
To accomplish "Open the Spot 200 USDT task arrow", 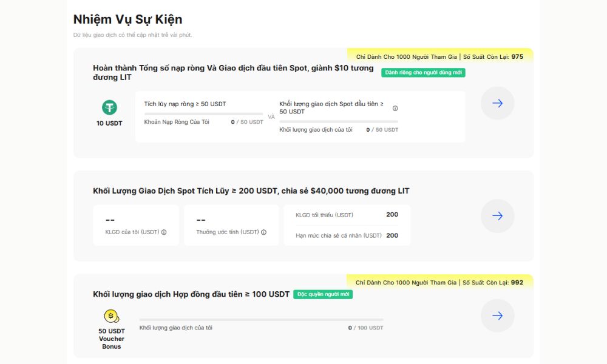I will (x=497, y=216).
